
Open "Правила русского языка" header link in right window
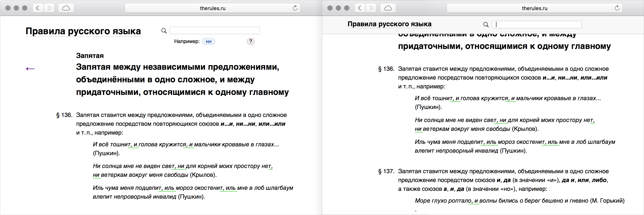pyautogui.click(x=389, y=24)
